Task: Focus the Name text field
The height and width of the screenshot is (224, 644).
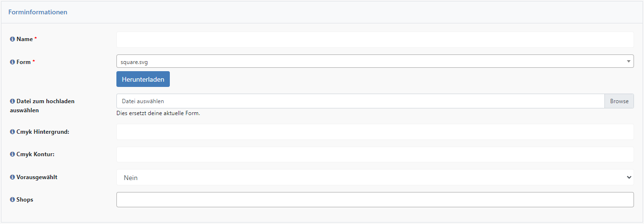Action: point(375,40)
